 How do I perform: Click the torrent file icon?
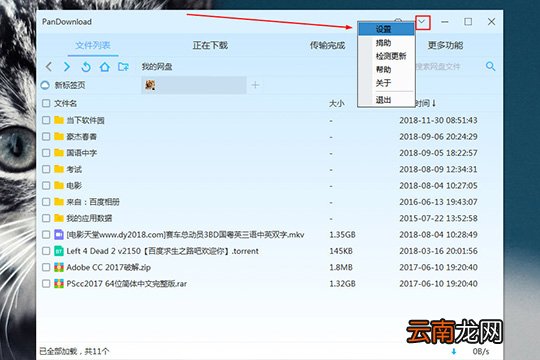click(x=59, y=251)
